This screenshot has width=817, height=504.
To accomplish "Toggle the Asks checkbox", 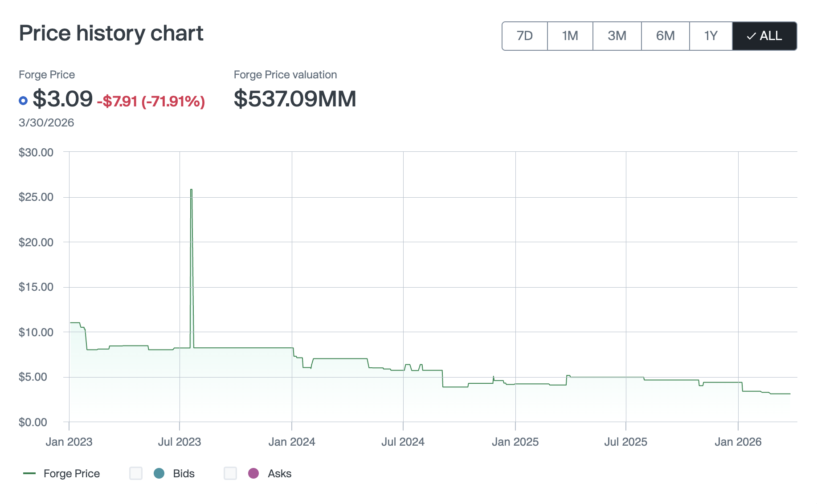I will 230,473.
